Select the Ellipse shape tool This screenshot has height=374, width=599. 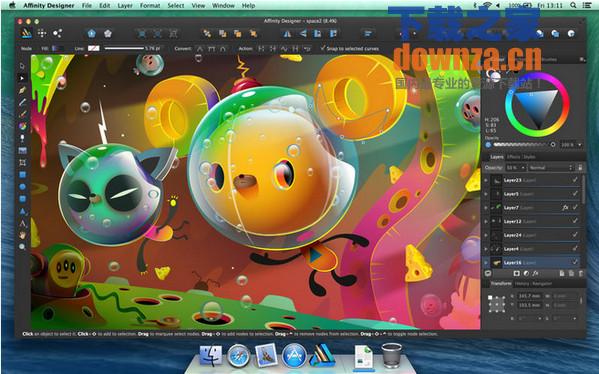(22, 187)
